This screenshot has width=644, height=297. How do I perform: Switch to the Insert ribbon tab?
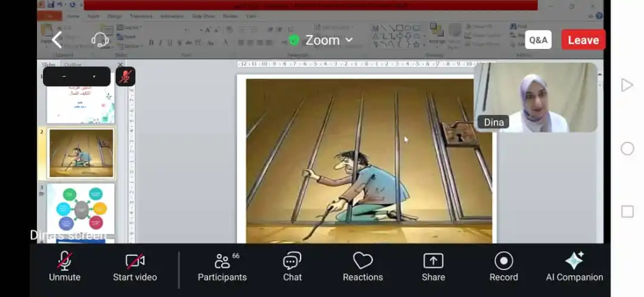coord(93,17)
